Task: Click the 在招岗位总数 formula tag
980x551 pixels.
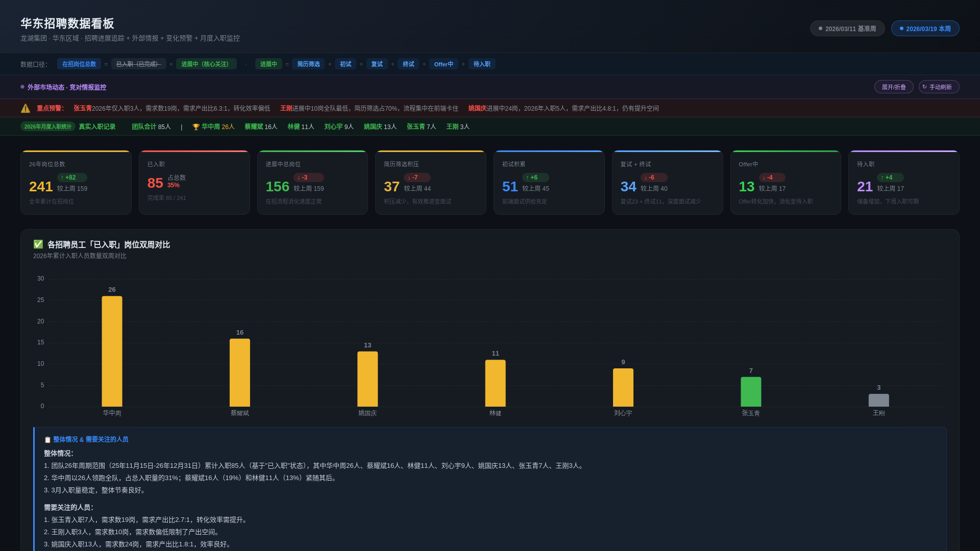Action: [79, 64]
